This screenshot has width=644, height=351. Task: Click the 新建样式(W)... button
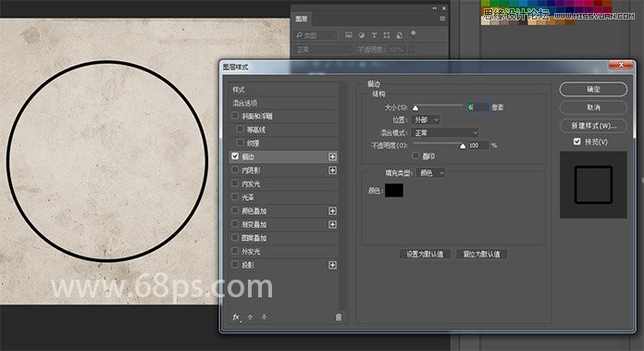pyautogui.click(x=593, y=126)
